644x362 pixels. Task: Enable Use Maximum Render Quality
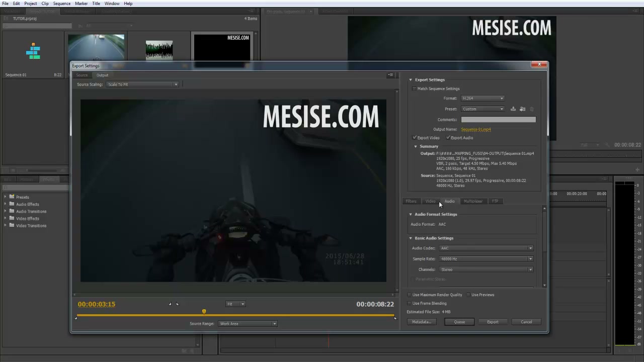pyautogui.click(x=409, y=295)
